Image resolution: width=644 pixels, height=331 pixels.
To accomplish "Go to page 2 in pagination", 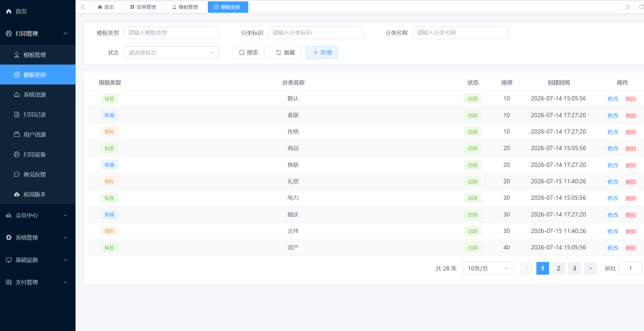I will coord(559,268).
